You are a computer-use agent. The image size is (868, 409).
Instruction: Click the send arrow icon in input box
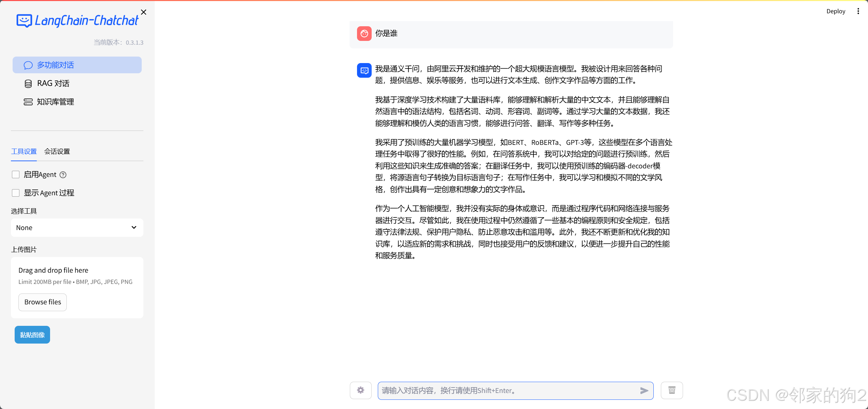644,391
